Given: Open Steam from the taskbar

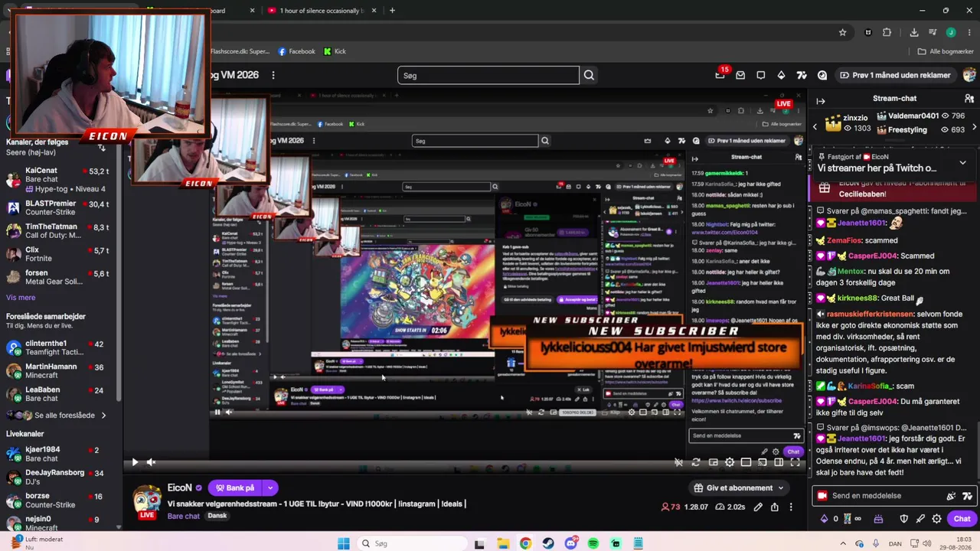Looking at the screenshot, I should click(x=548, y=544).
